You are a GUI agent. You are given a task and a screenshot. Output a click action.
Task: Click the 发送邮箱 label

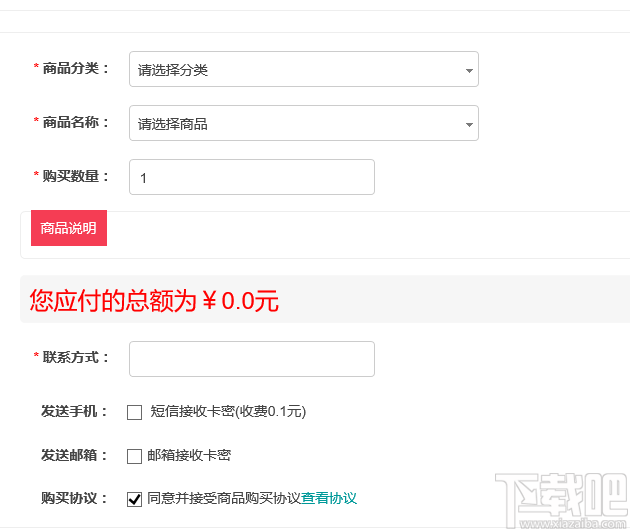click(74, 455)
